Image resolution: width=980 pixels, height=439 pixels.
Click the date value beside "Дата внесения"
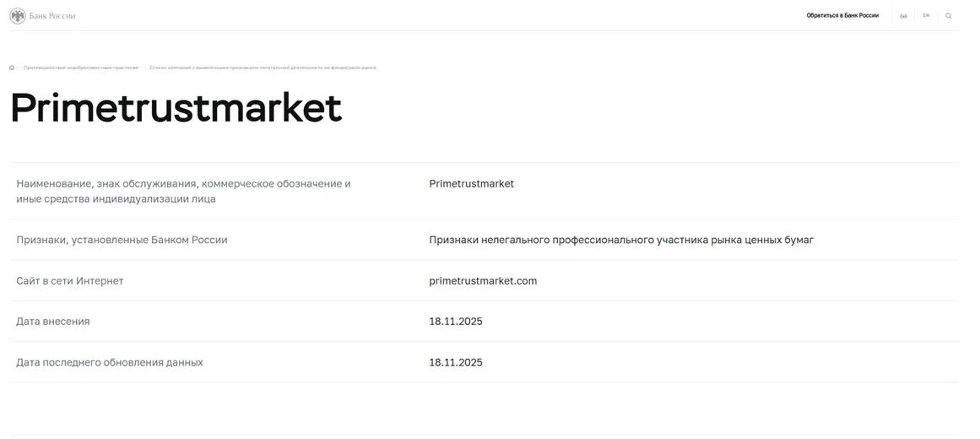[456, 322]
